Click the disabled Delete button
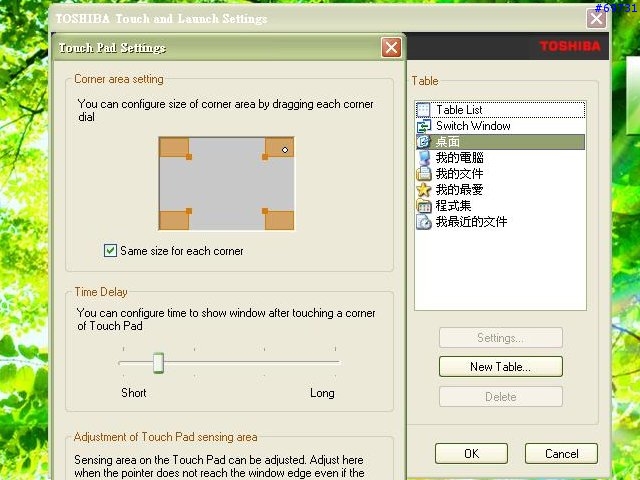This screenshot has height=480, width=640. pos(501,397)
